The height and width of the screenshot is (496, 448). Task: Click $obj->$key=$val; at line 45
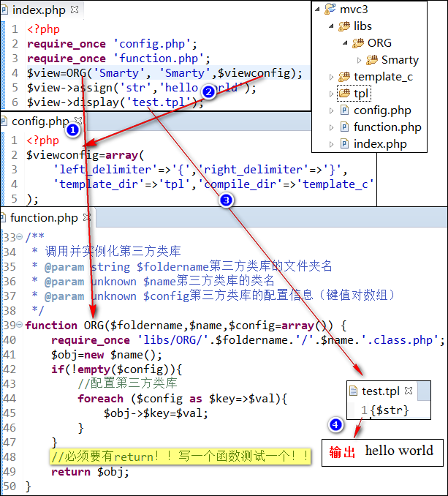(156, 413)
